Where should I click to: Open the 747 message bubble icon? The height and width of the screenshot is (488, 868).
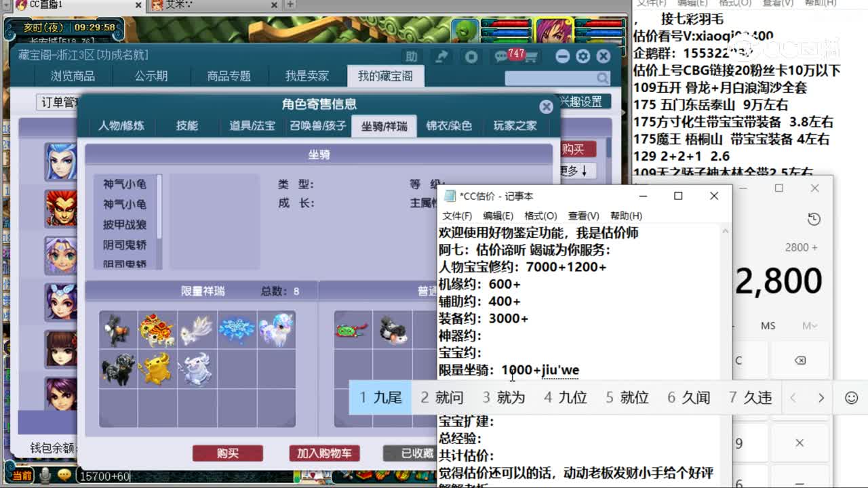coord(502,56)
